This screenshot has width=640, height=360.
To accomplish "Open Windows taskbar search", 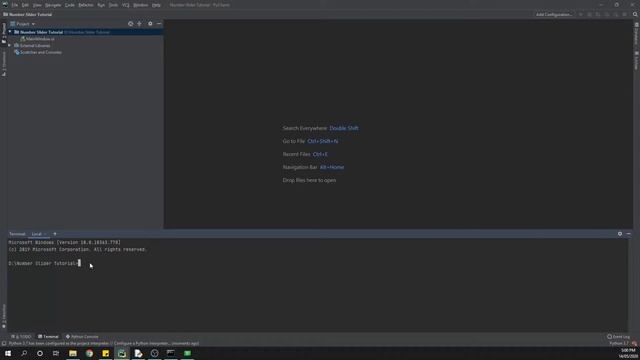I will [x=24, y=353].
